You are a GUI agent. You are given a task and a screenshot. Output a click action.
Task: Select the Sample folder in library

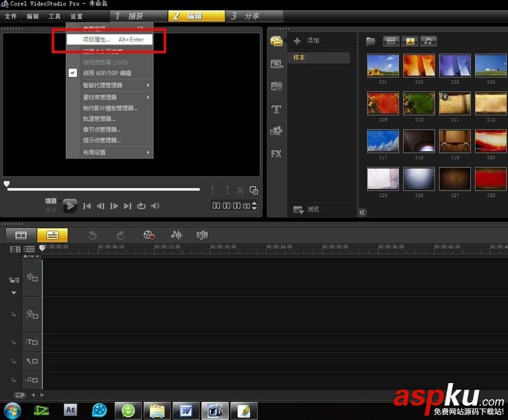[x=319, y=58]
